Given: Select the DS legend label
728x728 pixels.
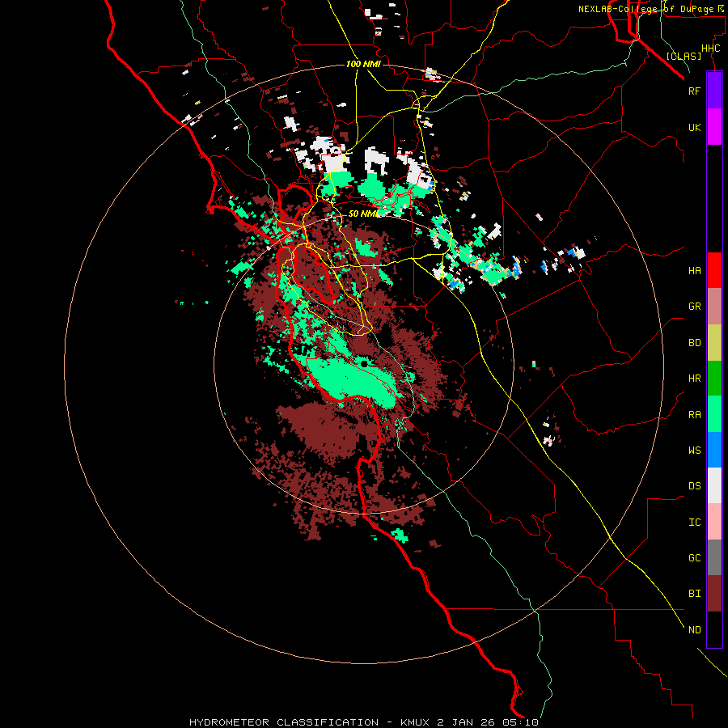Looking at the screenshot, I should pyautogui.click(x=694, y=486).
